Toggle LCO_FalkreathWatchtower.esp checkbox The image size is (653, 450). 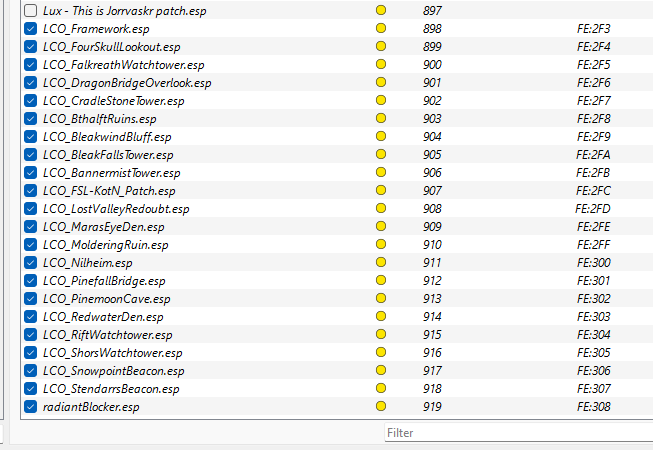pos(30,64)
